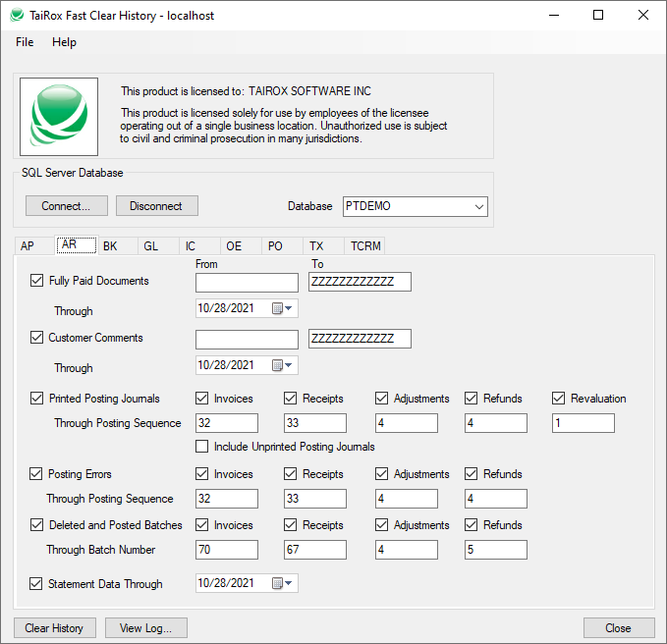Uncheck Fully Paid Documents checkbox
Viewport: 667px width, 644px height.
36,281
